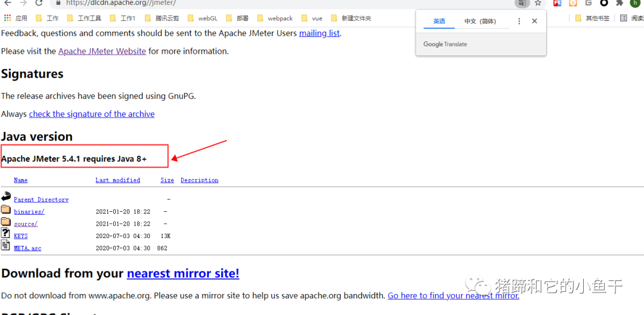Open the Google Translate icon in address bar

tap(521, 3)
